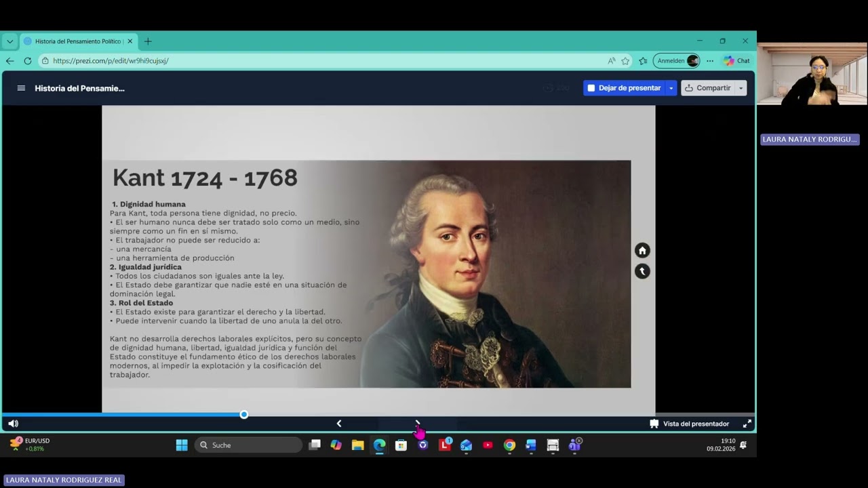868x488 pixels.
Task: Add page to favorites with star icon
Action: [x=625, y=60]
